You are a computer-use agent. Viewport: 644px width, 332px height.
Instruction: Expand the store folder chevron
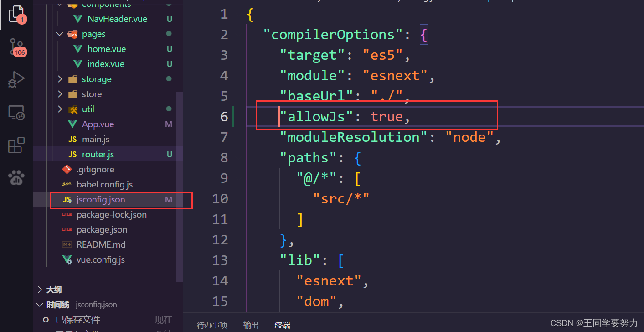coord(60,94)
